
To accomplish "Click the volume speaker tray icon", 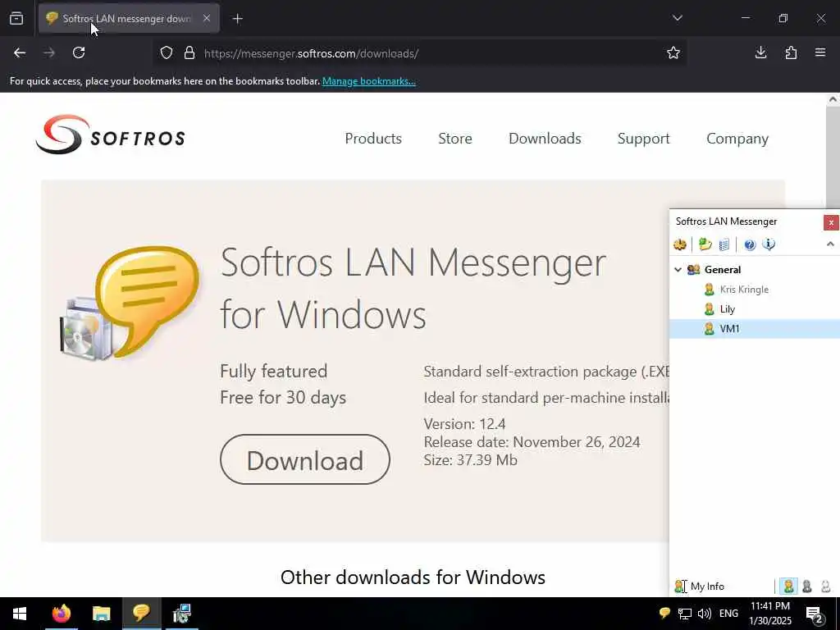I will [705, 614].
